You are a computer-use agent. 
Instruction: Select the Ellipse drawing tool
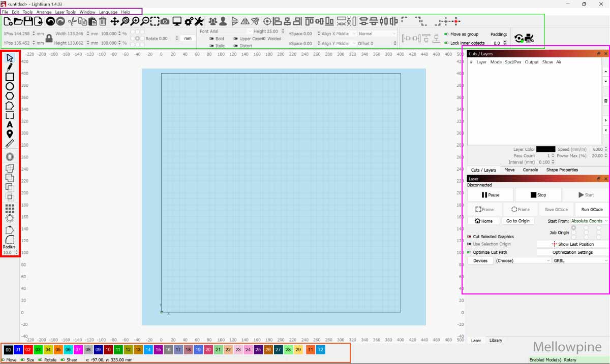pyautogui.click(x=10, y=86)
